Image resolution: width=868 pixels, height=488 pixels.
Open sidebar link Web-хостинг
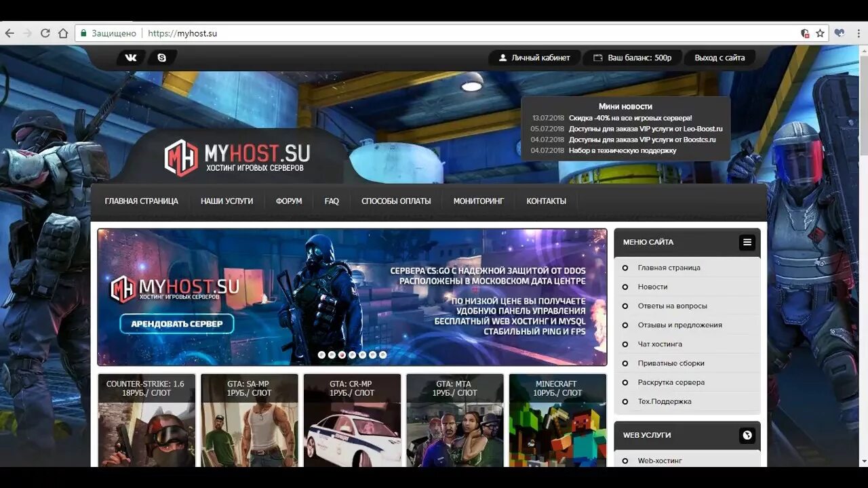660,461
